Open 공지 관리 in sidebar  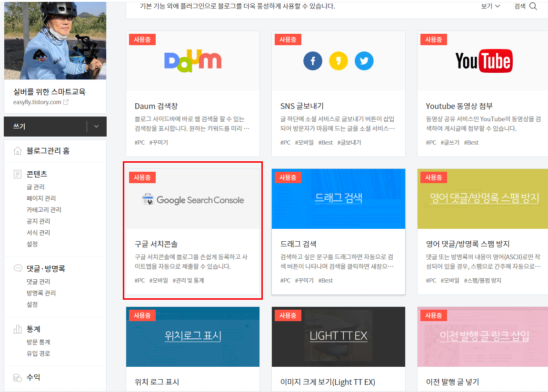point(39,221)
